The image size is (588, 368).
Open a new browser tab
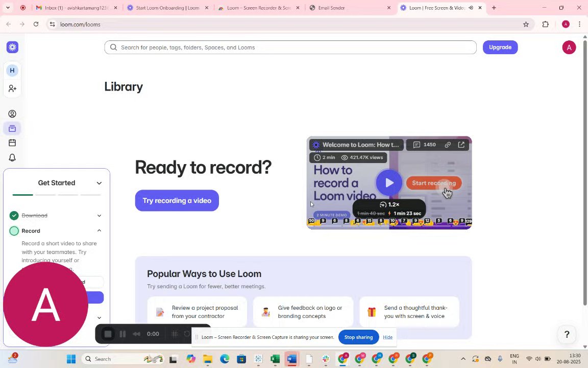494,8
